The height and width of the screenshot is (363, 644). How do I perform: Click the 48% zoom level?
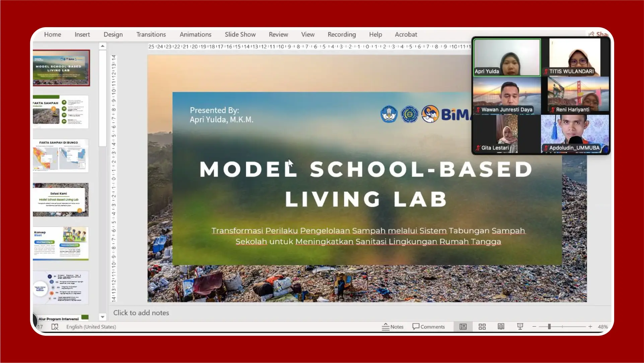[x=603, y=327]
